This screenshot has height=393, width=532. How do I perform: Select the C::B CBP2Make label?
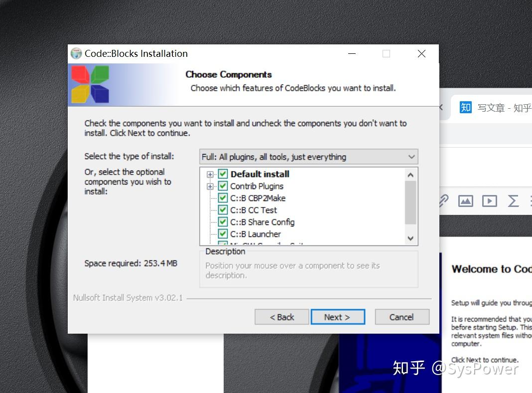(x=258, y=198)
